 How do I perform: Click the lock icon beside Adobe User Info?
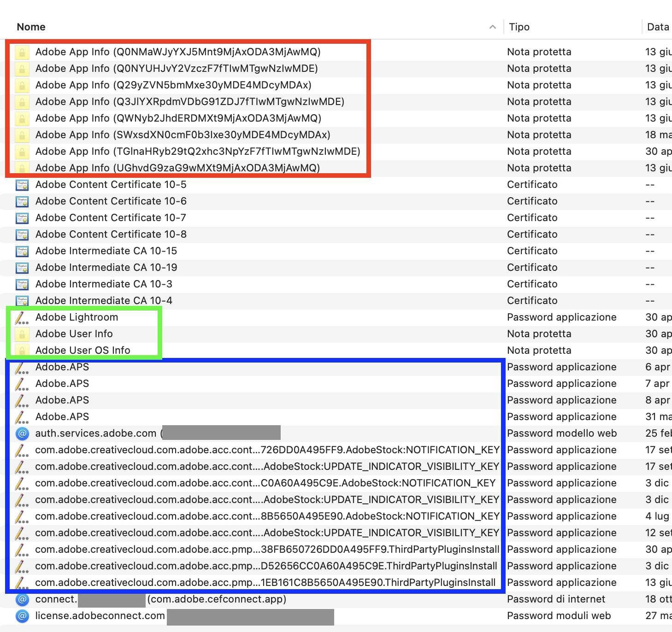[x=22, y=334]
